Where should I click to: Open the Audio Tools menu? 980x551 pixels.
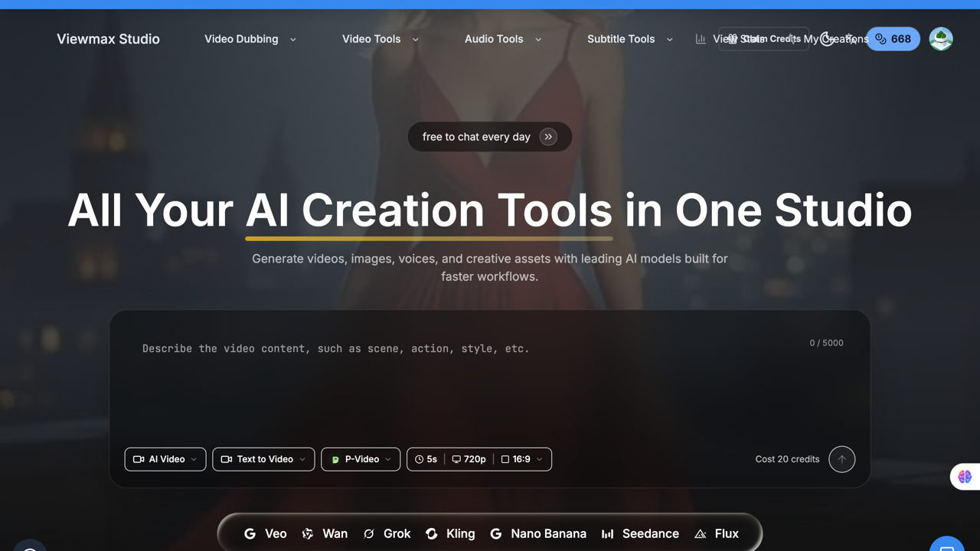pos(503,39)
